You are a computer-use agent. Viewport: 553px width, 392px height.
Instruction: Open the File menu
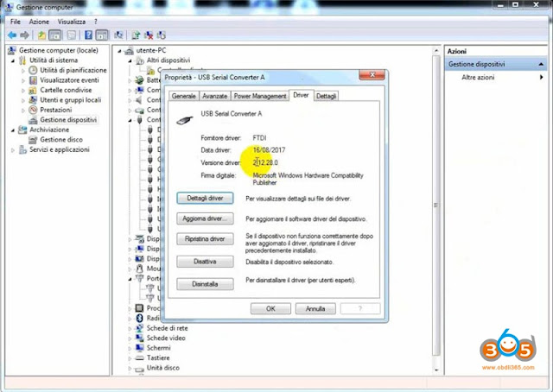(x=16, y=22)
